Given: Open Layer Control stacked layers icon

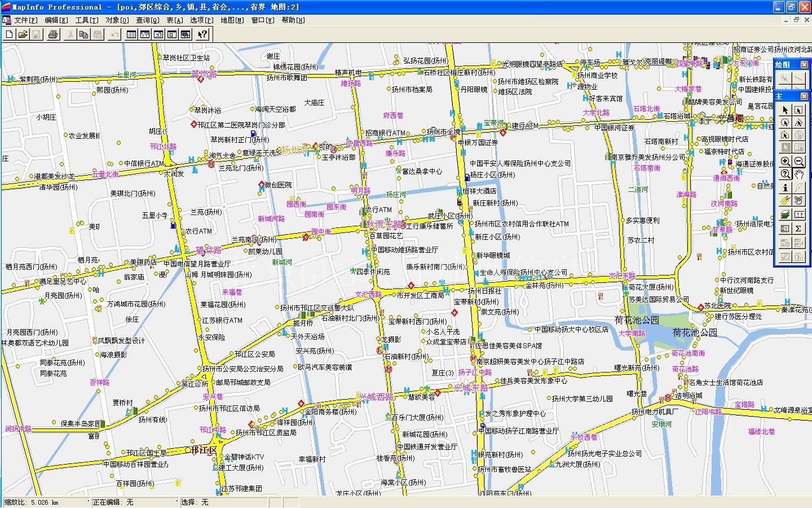Looking at the screenshot, I should pos(785,214).
